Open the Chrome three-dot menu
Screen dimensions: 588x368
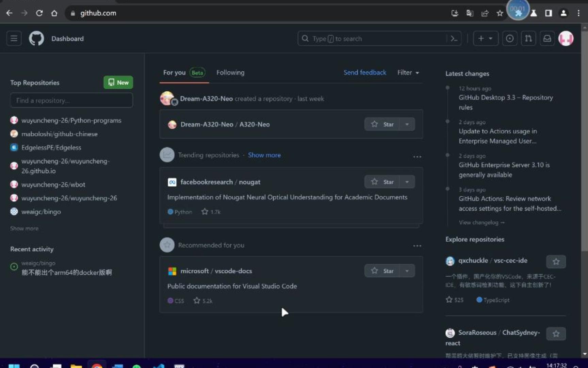578,13
